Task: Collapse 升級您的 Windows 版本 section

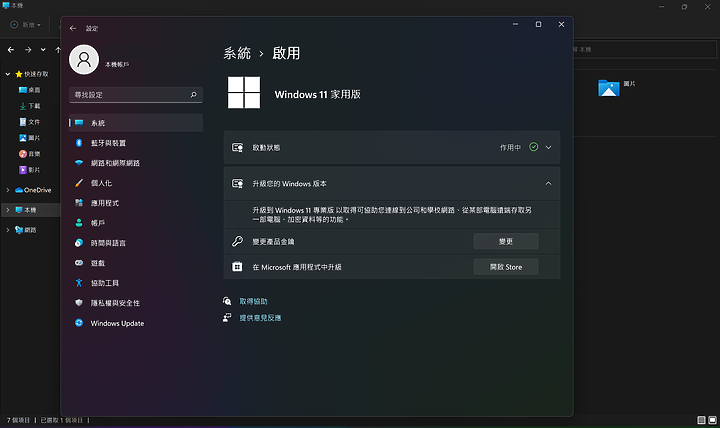Action: (548, 183)
